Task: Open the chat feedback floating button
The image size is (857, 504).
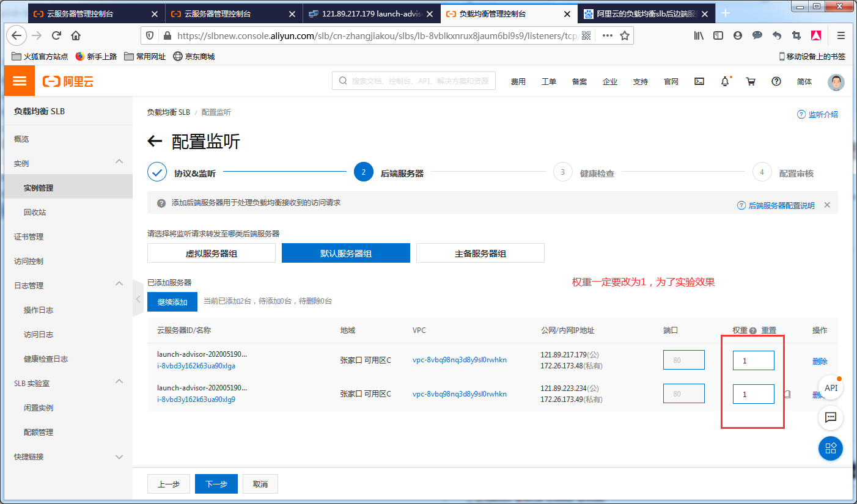Action: (x=831, y=418)
